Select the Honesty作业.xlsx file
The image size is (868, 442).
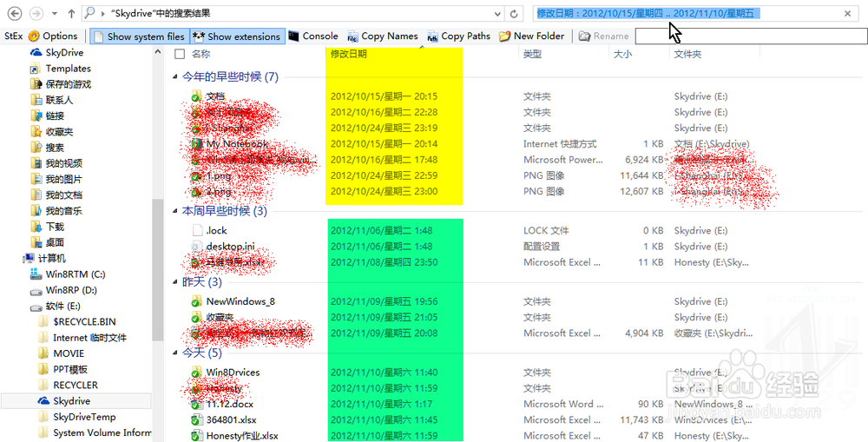point(242,436)
